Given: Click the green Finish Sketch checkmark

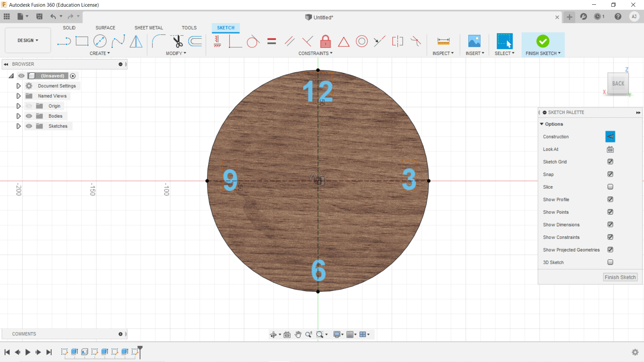Looking at the screenshot, I should coord(543,41).
